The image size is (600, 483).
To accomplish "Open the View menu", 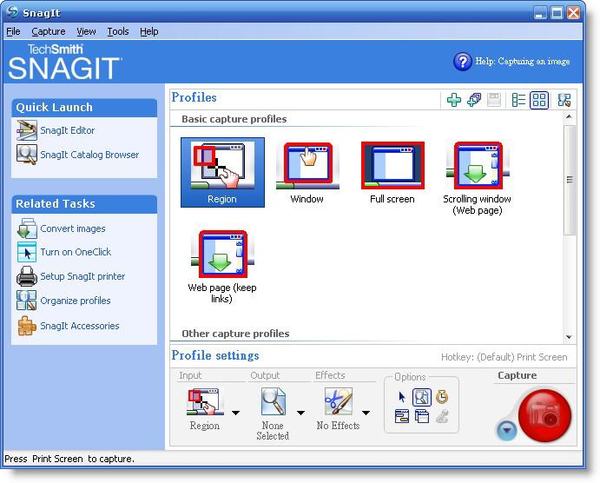I will 86,32.
